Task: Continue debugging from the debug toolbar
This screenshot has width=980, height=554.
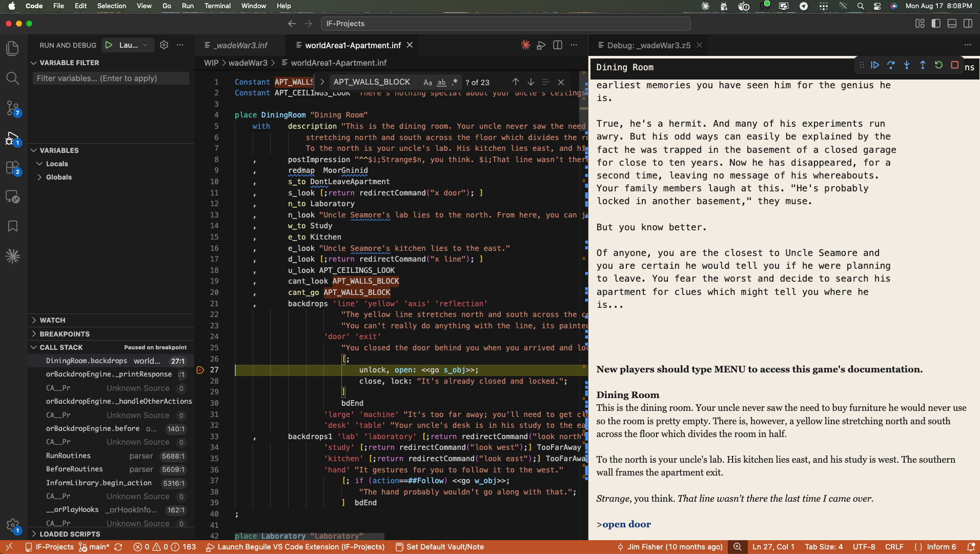Action: (x=875, y=65)
